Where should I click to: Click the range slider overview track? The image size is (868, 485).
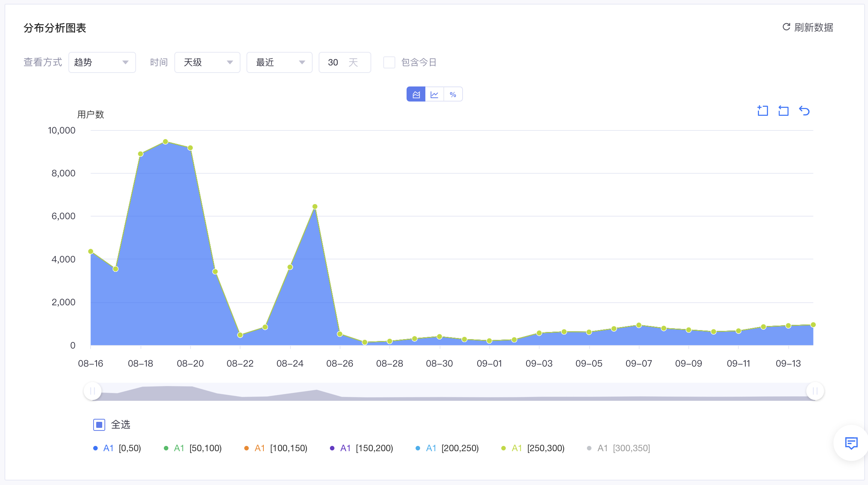(x=454, y=392)
